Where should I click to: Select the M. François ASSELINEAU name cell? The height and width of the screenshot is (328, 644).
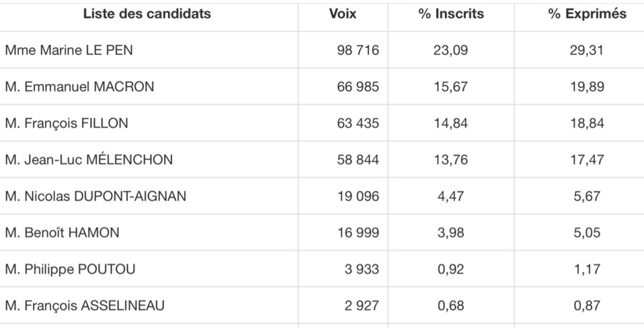(85, 306)
